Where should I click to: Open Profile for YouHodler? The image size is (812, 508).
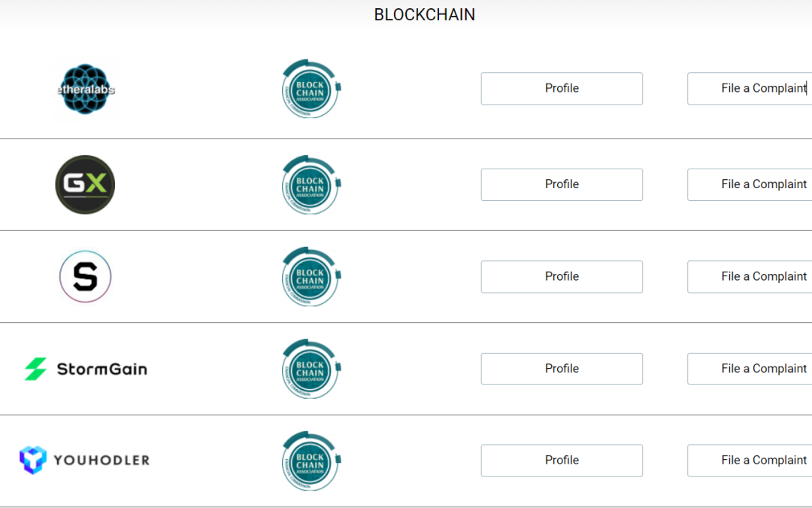tap(562, 461)
